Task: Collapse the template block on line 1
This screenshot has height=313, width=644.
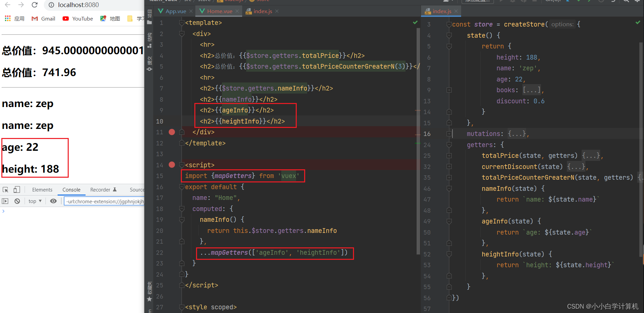Action: pos(182,23)
